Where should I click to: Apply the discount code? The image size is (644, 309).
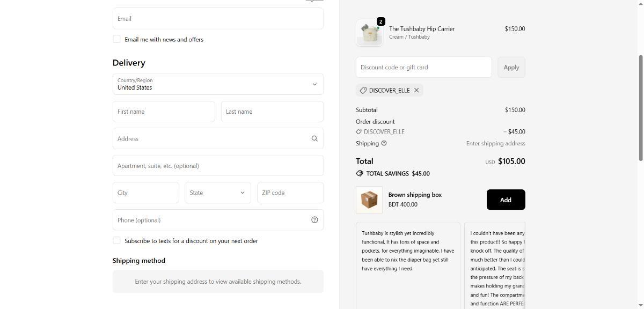pyautogui.click(x=511, y=67)
